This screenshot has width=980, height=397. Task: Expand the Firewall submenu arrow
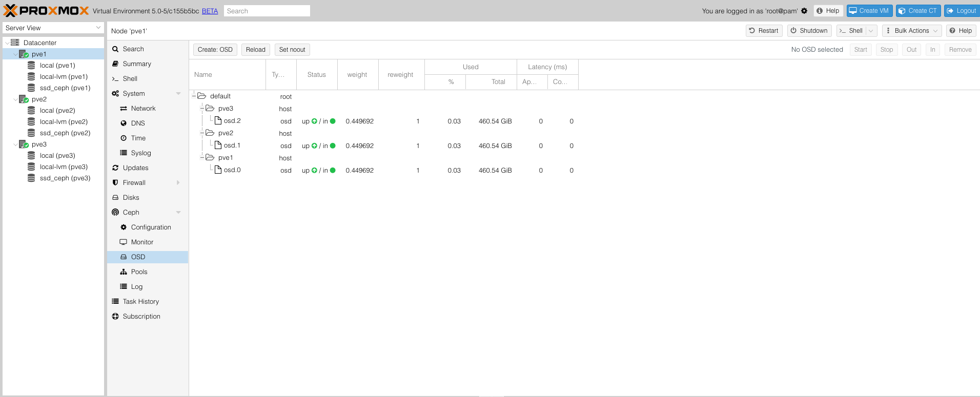pos(178,183)
